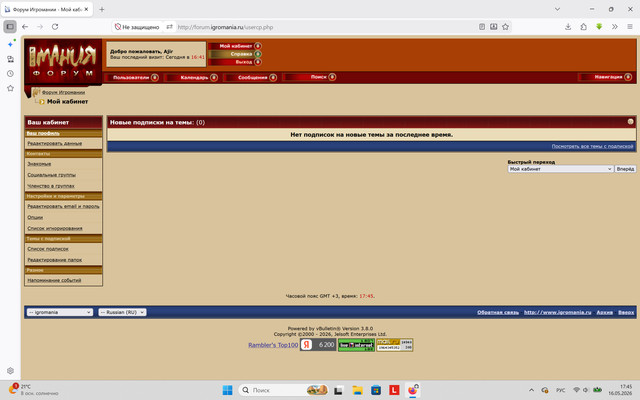Open Windows Start menu on taskbar
The height and width of the screenshot is (400, 640).
[x=227, y=390]
